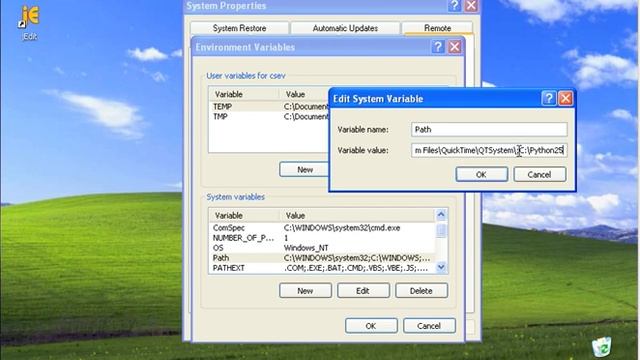This screenshot has height=360, width=640.
Task: Click Variable column header in User variables
Action: [244, 94]
